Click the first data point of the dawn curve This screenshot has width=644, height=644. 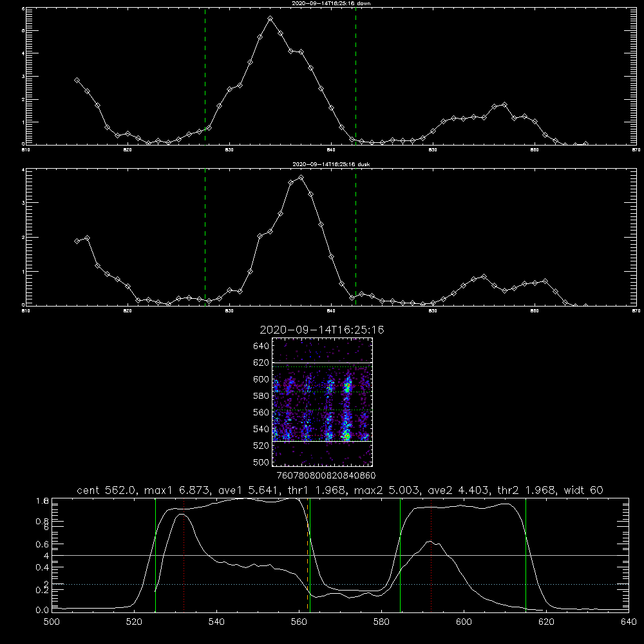[77, 80]
